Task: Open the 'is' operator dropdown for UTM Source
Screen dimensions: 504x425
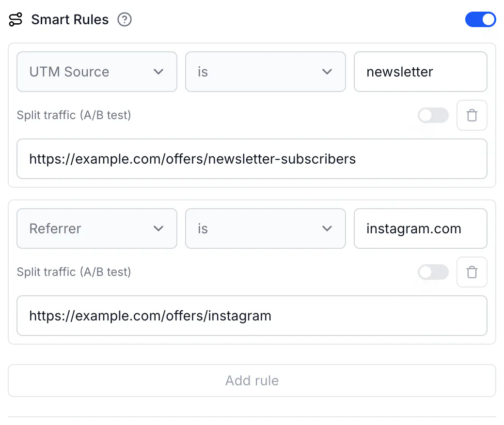Action: pos(266,72)
